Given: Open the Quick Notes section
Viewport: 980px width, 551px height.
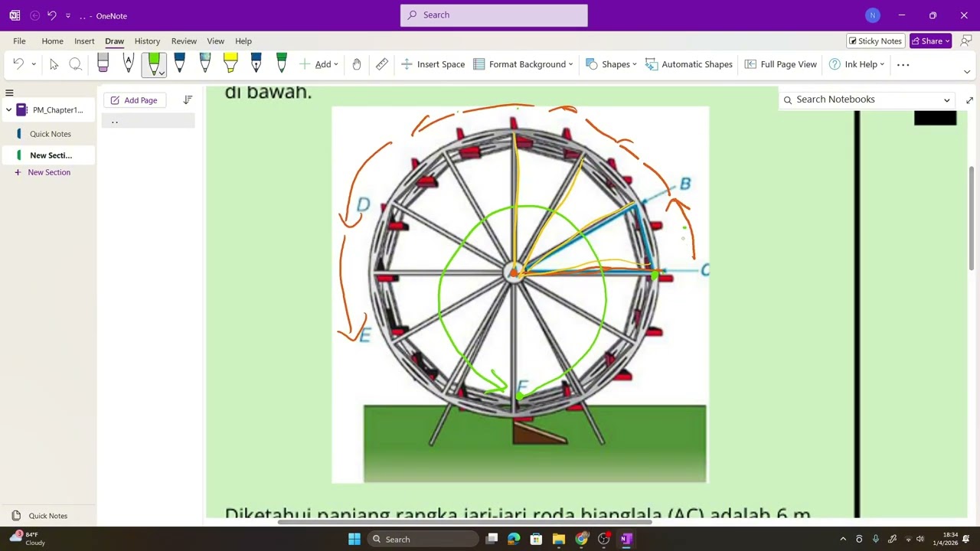Looking at the screenshot, I should pyautogui.click(x=50, y=134).
